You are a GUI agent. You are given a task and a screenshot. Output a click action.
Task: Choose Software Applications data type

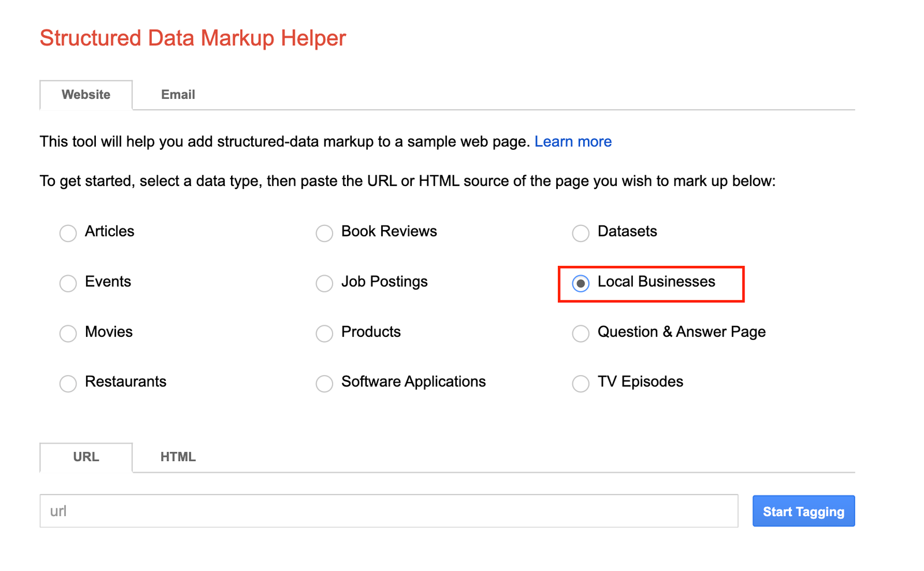[x=325, y=383]
